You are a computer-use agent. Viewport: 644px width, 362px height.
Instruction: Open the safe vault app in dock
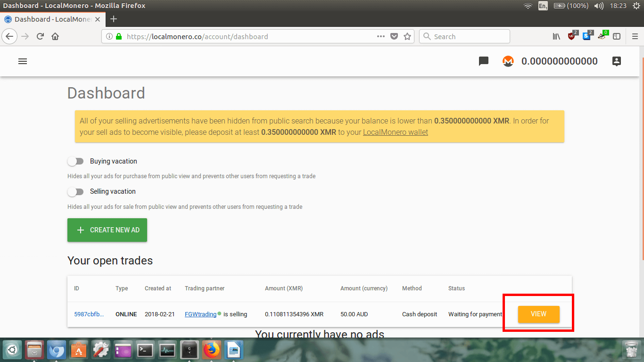click(190, 350)
